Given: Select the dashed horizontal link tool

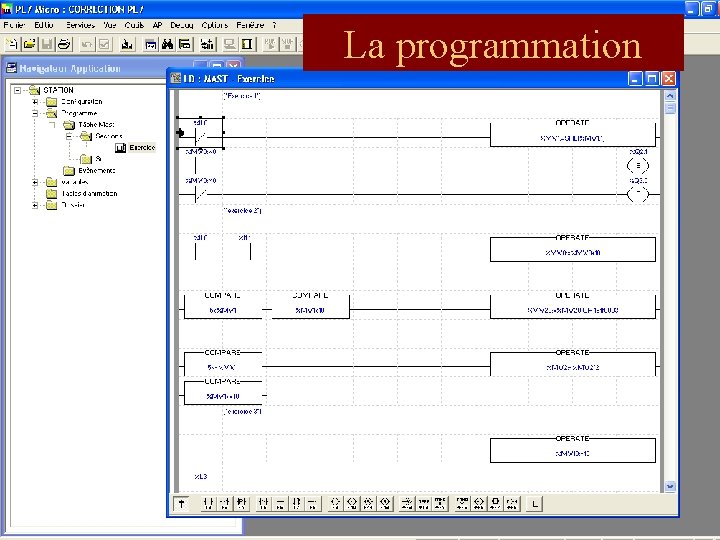Looking at the screenshot, I should coord(313,504).
